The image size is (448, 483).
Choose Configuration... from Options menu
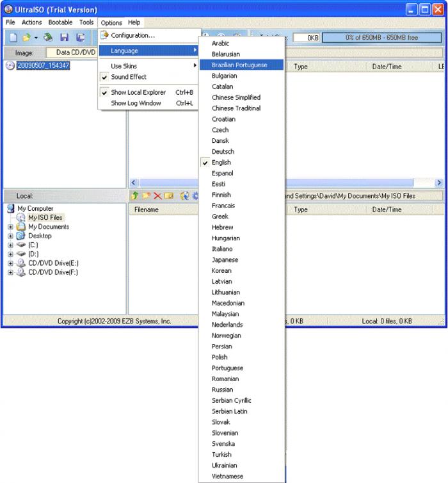pyautogui.click(x=148, y=35)
